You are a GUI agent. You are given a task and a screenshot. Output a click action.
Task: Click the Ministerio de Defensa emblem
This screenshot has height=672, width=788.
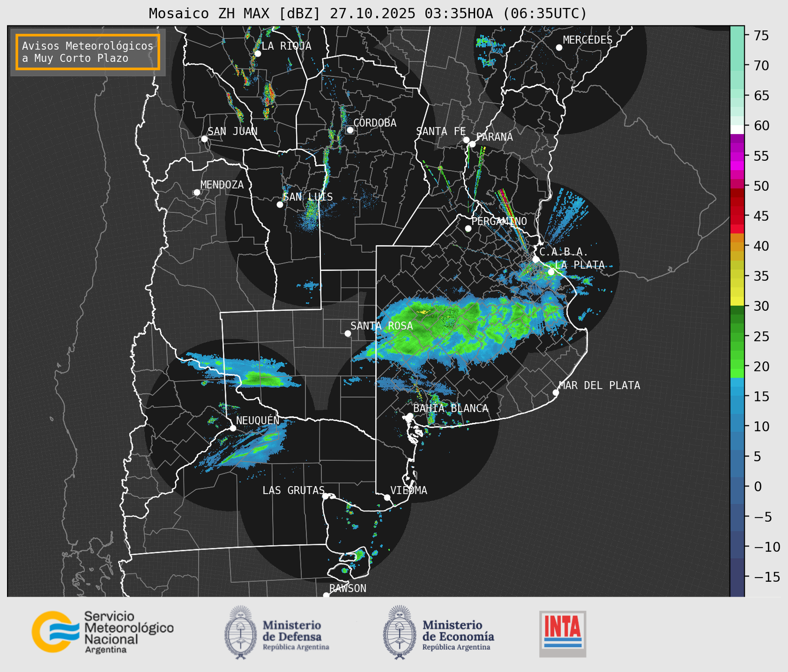pyautogui.click(x=240, y=632)
